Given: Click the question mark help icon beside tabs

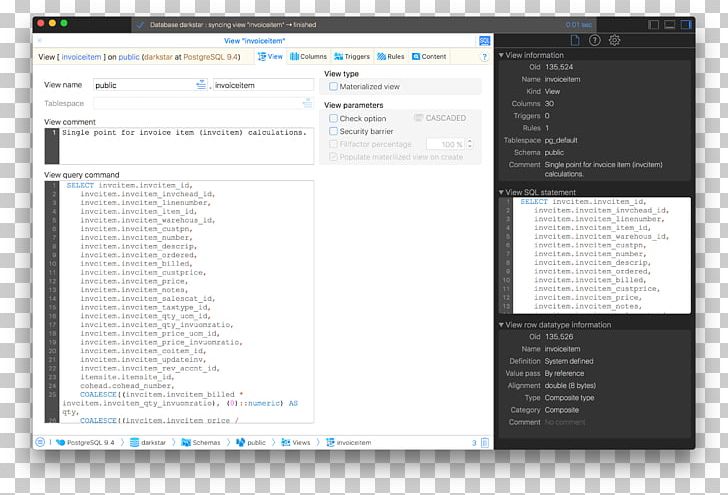Looking at the screenshot, I should pos(484,57).
